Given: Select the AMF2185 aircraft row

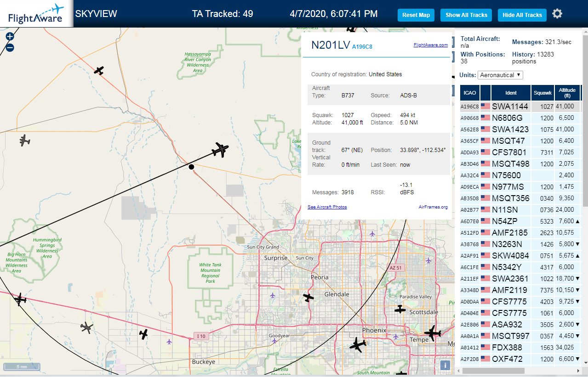Looking at the screenshot, I should 520,233.
